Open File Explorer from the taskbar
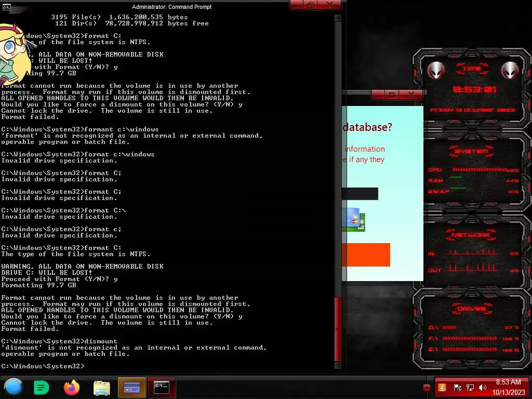The image size is (532, 399). click(102, 388)
